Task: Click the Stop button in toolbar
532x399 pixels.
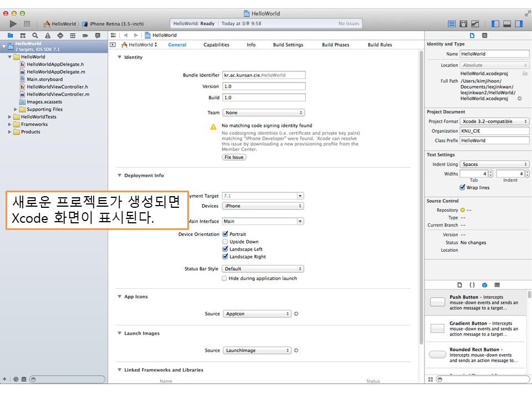Action: pyautogui.click(x=27, y=24)
